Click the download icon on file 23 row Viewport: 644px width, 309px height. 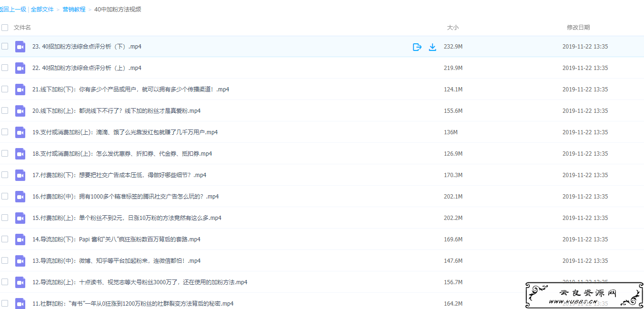[433, 47]
